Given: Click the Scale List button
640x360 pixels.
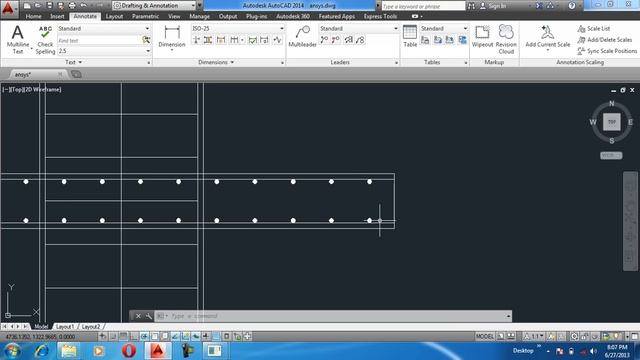Looking at the screenshot, I should [x=594, y=29].
